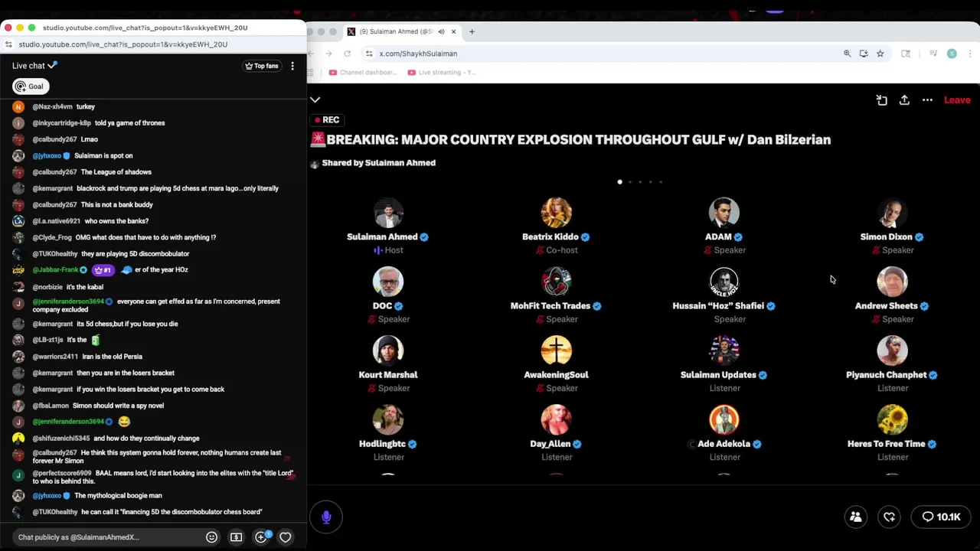Viewport: 980px width, 551px height.
Task: Open Sulaiman Ahmed host profile avatar
Action: (x=388, y=214)
